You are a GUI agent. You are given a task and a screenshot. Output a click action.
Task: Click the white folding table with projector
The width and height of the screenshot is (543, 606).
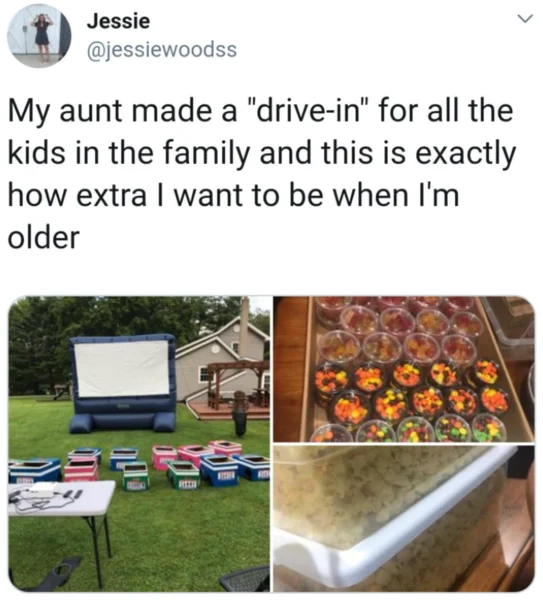click(x=60, y=499)
